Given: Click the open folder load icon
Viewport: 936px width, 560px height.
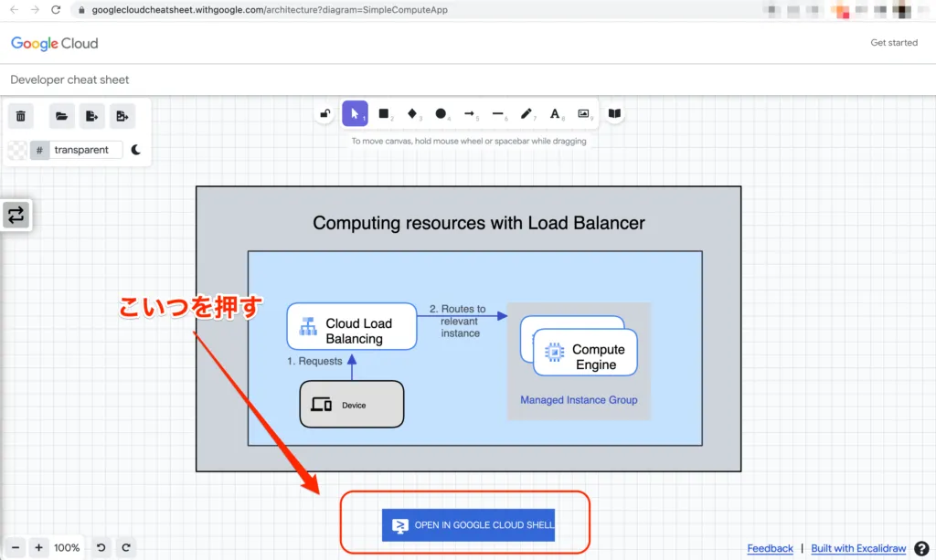Looking at the screenshot, I should [61, 116].
